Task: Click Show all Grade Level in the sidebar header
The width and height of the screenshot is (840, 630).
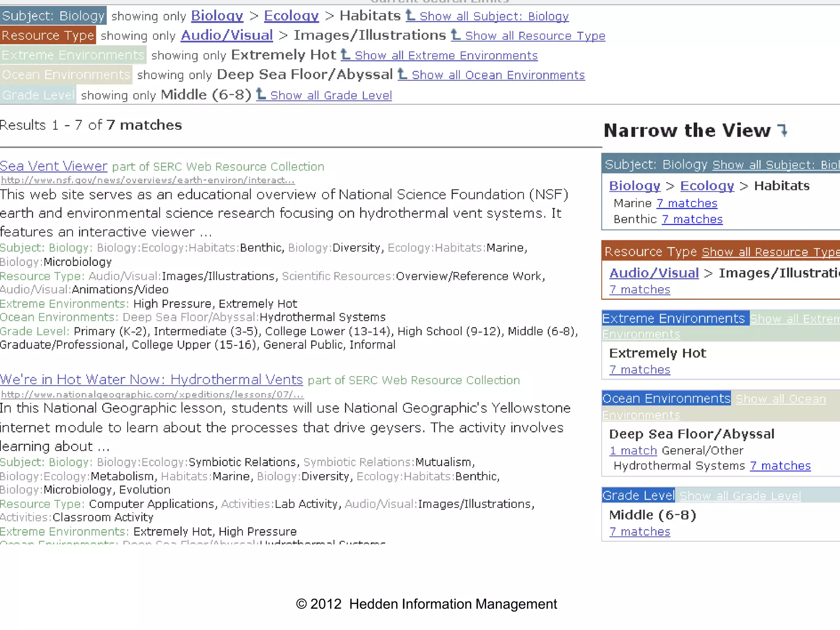Action: (x=740, y=496)
